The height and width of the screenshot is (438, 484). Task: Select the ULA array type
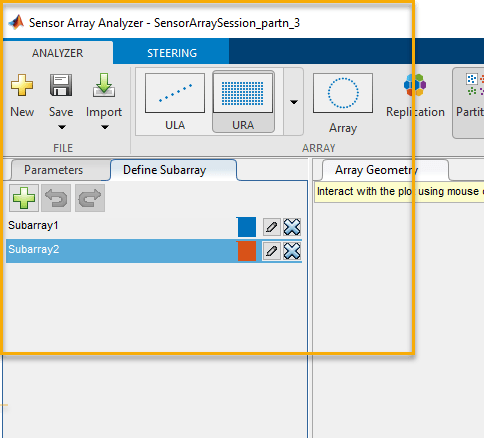tap(175, 102)
